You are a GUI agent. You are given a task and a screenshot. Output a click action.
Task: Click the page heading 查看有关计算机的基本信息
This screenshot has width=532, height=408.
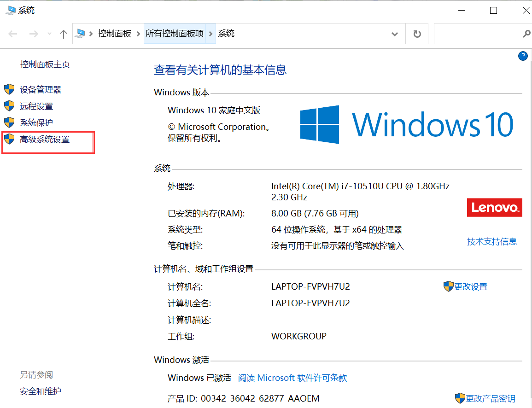pyautogui.click(x=220, y=70)
